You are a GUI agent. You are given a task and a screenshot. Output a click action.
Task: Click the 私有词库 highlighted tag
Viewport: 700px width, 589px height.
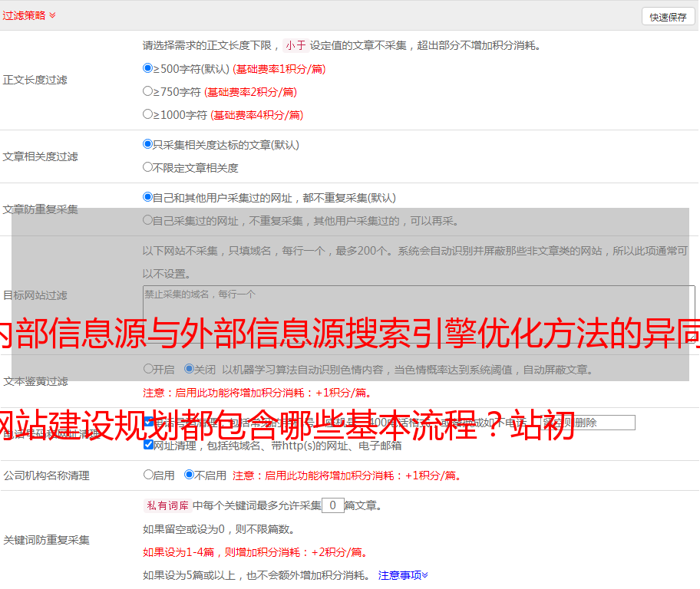click(168, 505)
